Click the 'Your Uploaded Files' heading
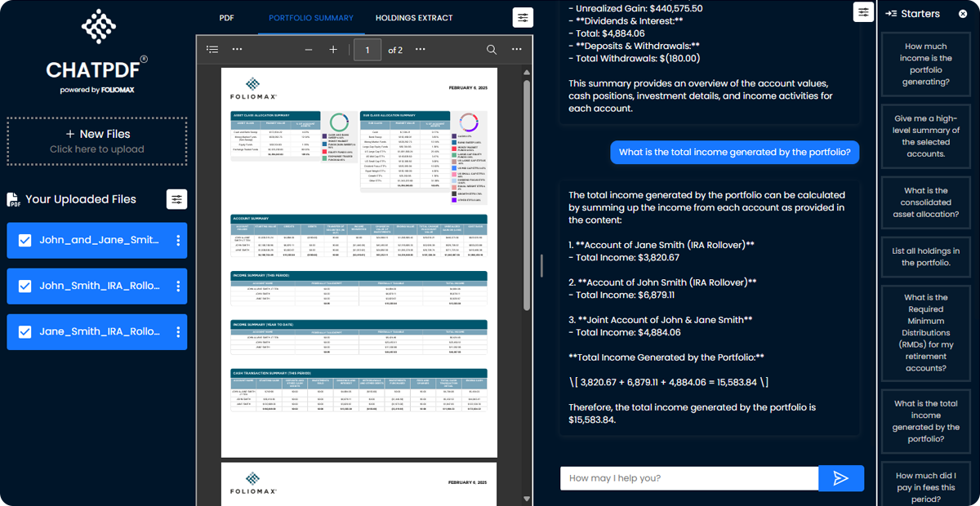 pos(81,199)
